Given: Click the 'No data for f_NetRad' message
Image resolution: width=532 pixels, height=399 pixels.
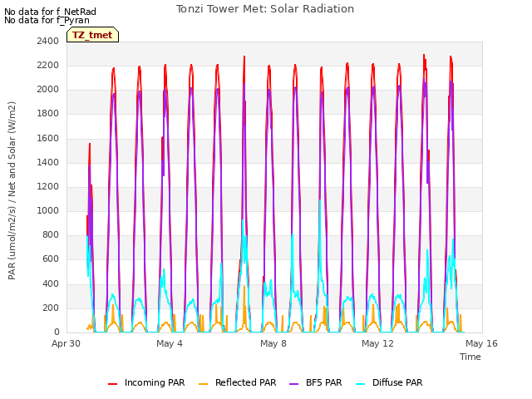Looking at the screenshot, I should (50, 12).
